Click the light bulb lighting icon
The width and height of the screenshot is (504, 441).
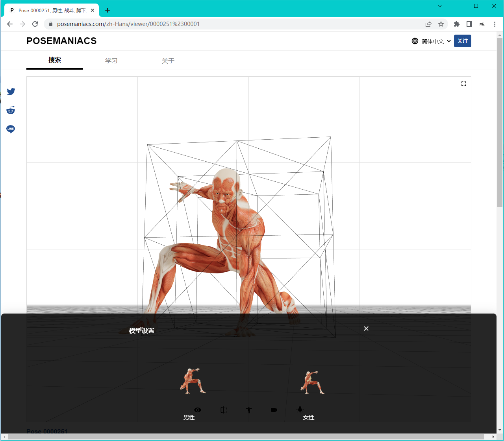(x=300, y=410)
